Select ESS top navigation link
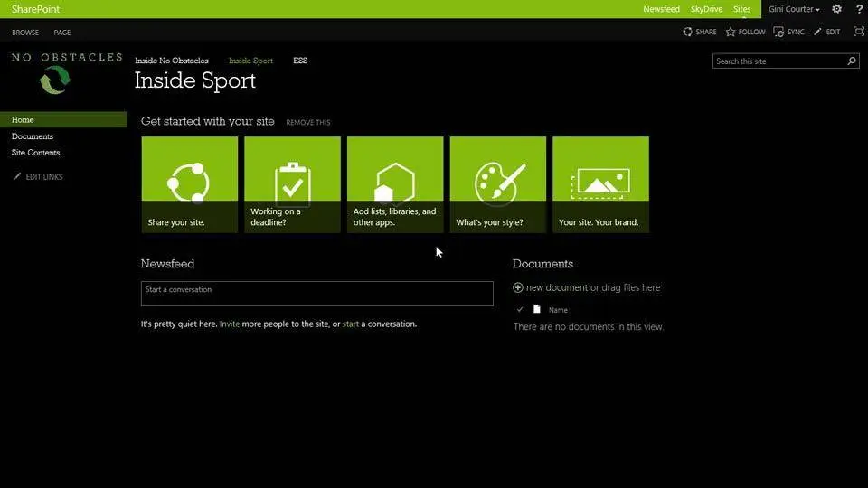 (300, 61)
